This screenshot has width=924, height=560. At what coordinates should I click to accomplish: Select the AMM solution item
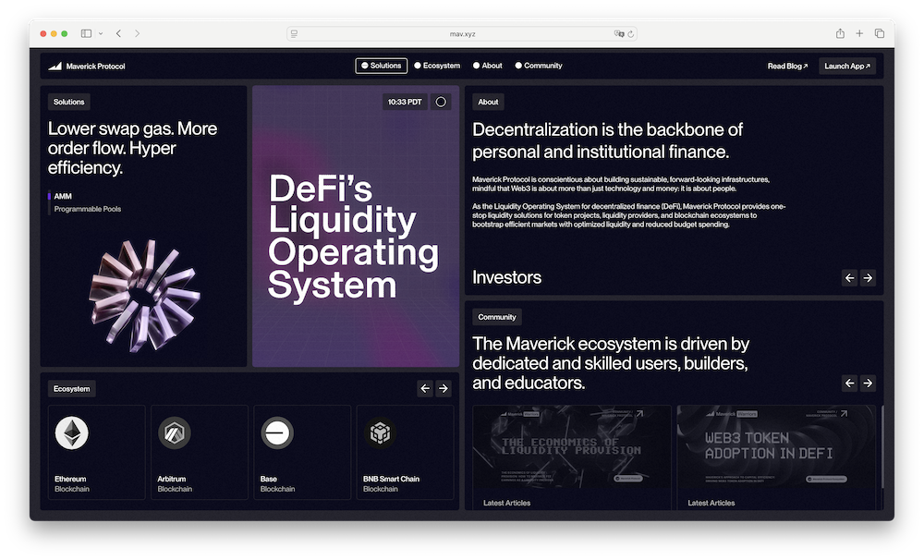63,196
